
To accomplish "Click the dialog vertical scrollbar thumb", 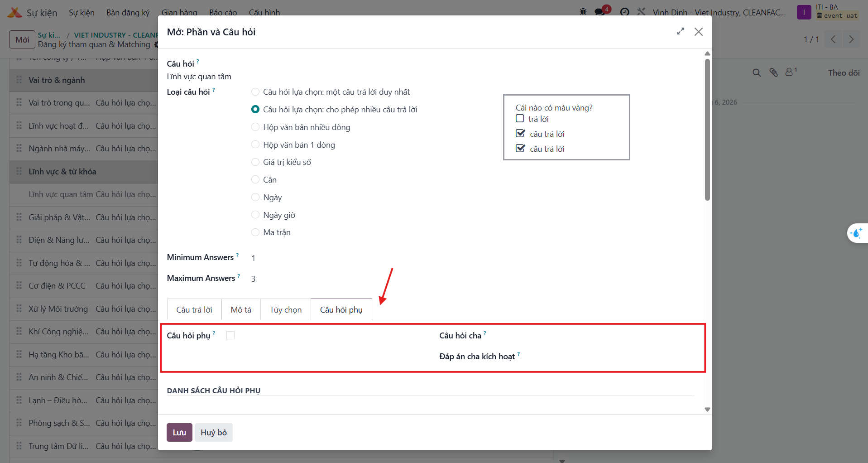I will pyautogui.click(x=707, y=129).
